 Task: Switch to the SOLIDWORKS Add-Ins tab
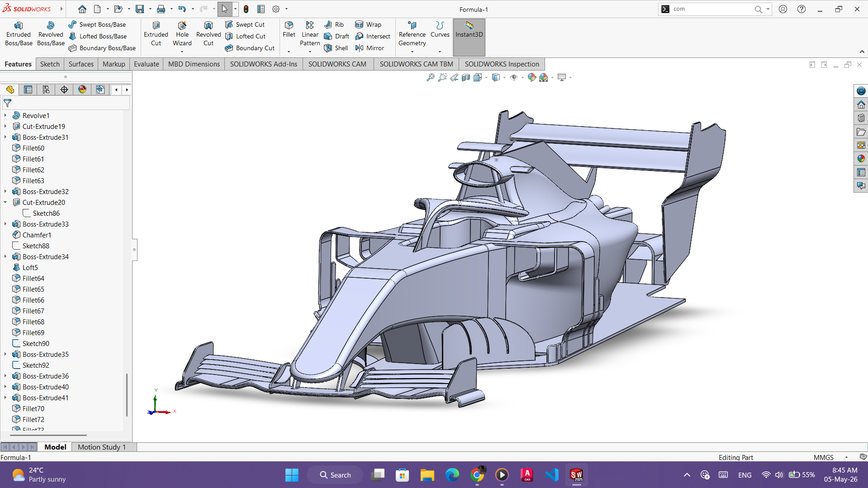263,64
